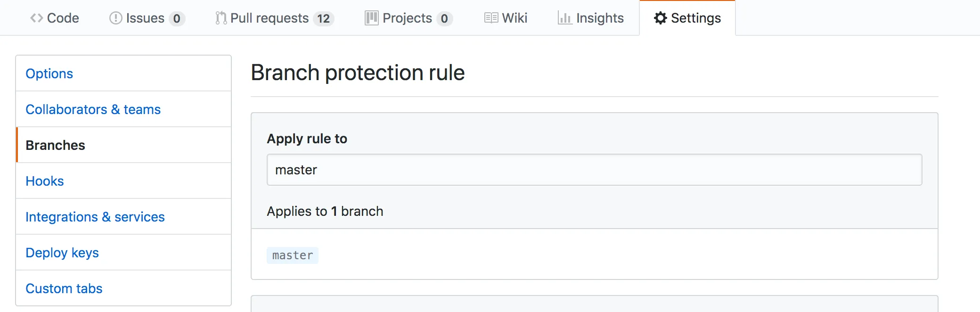Open Options in the settings sidebar
Viewport: 980px width, 312px height.
tap(49, 74)
